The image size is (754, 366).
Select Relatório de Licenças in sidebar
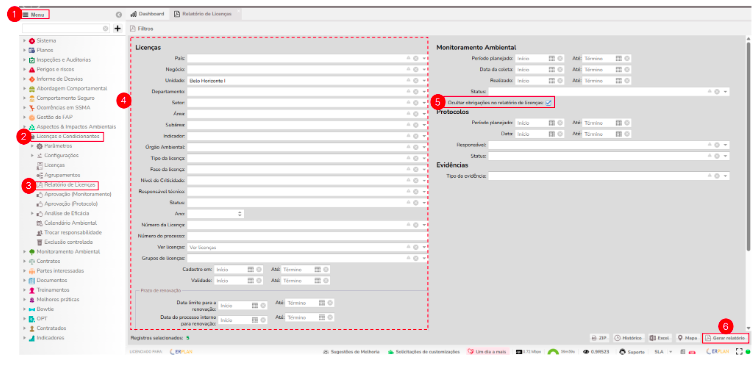click(x=68, y=185)
